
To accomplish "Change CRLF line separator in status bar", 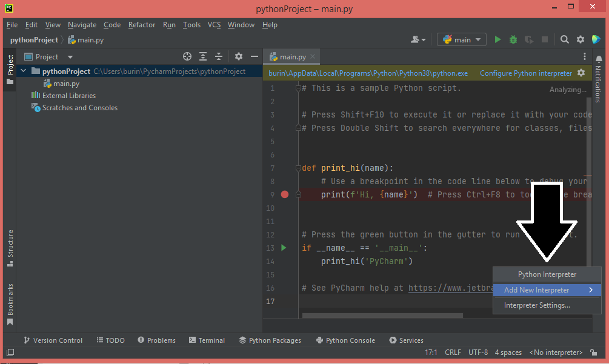I will click(x=453, y=352).
